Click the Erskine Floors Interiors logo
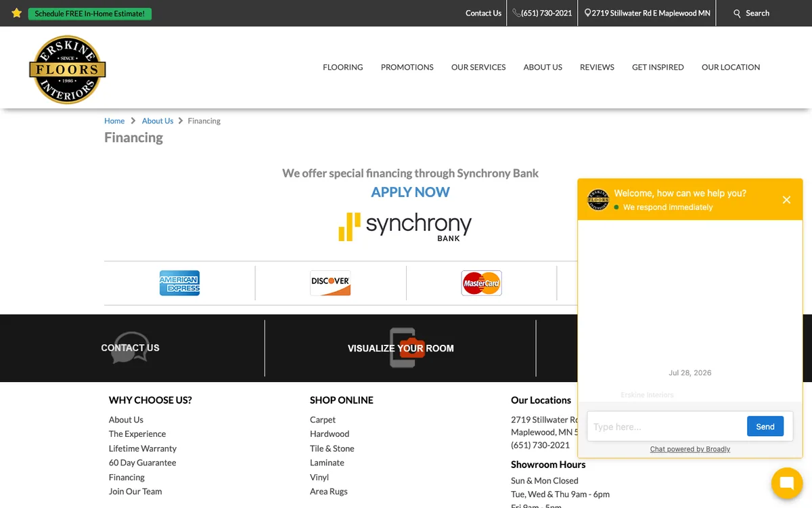Viewport: 812px width, 508px height. tap(68, 70)
